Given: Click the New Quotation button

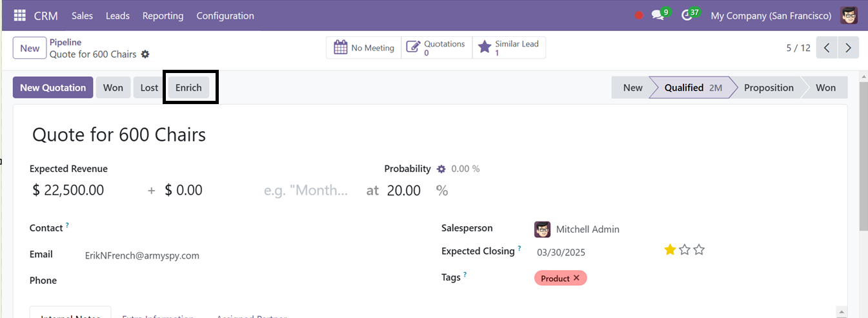Looking at the screenshot, I should click(53, 87).
